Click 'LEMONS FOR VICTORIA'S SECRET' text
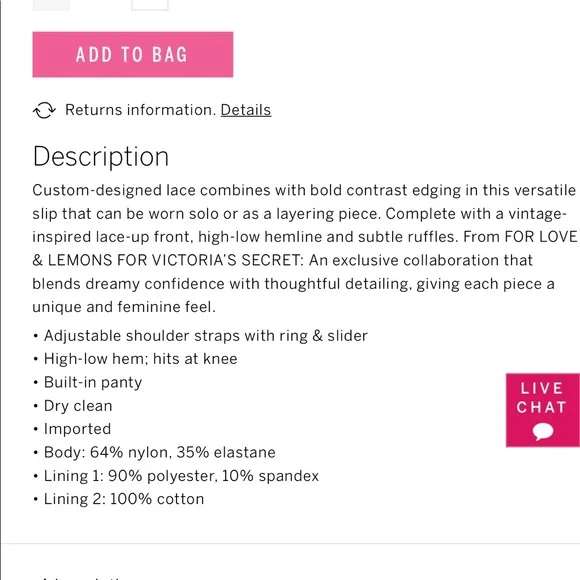Image resolution: width=580 pixels, height=580 pixels. click(176, 260)
